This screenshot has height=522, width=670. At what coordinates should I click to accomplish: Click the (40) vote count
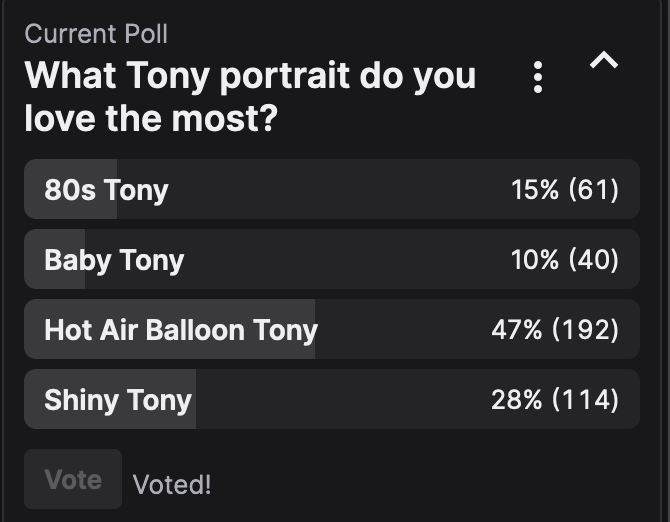coord(594,260)
